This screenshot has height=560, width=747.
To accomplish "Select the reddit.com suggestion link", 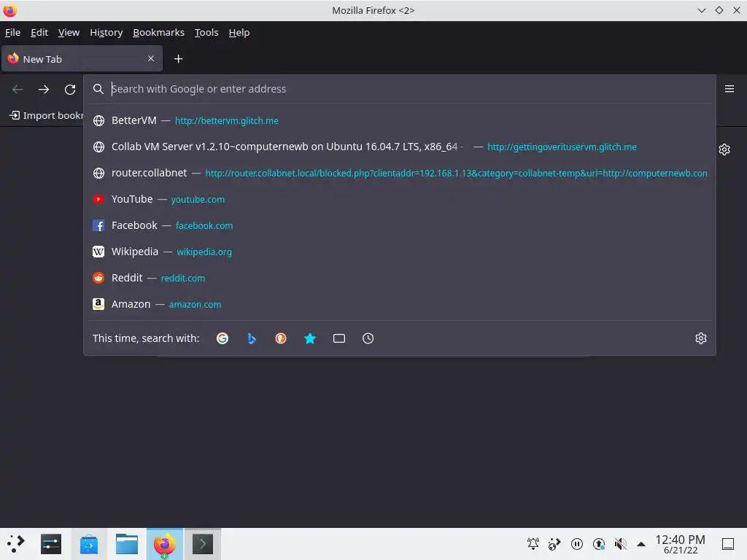I will [183, 278].
